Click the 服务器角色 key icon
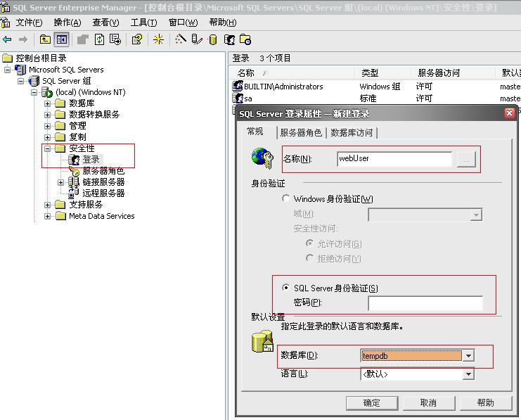 74,171
